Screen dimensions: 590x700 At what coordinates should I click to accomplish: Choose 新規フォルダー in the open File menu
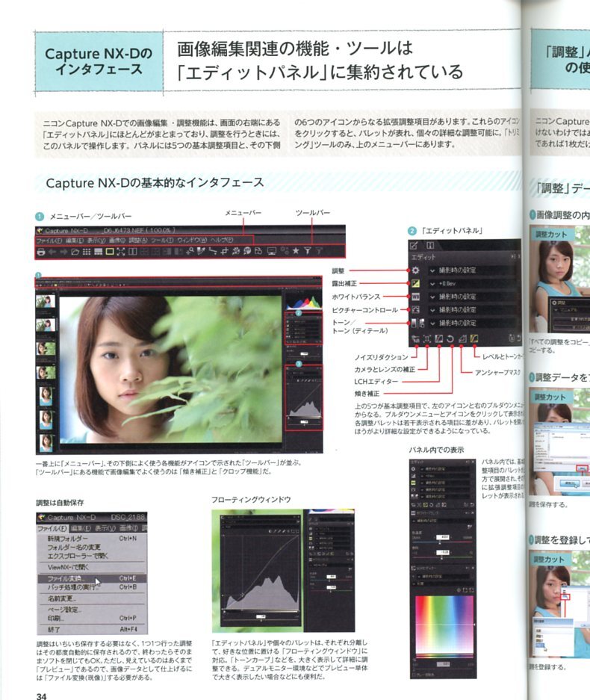(92, 539)
